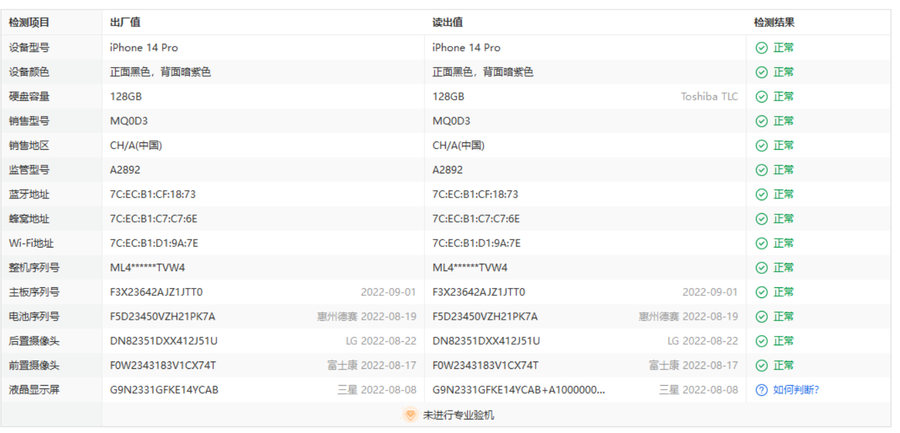Viewport: 900px width, 433px height.
Task: Click the green check icon in 前置摄像头 row
Action: 761,365
